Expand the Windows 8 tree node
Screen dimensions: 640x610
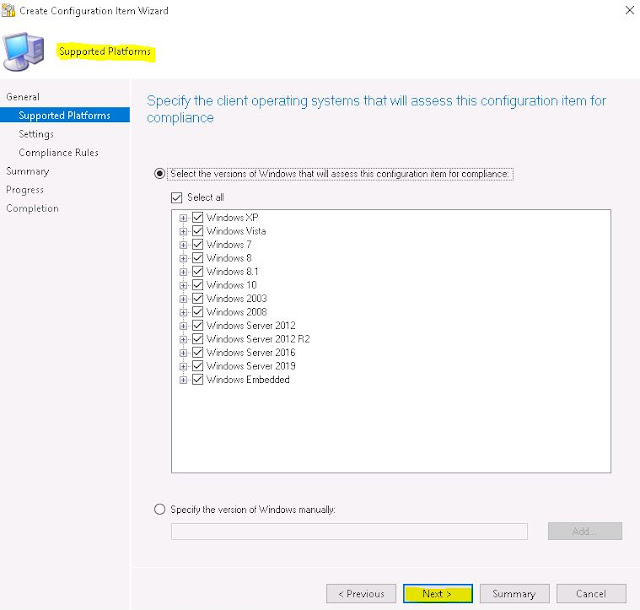point(183,258)
